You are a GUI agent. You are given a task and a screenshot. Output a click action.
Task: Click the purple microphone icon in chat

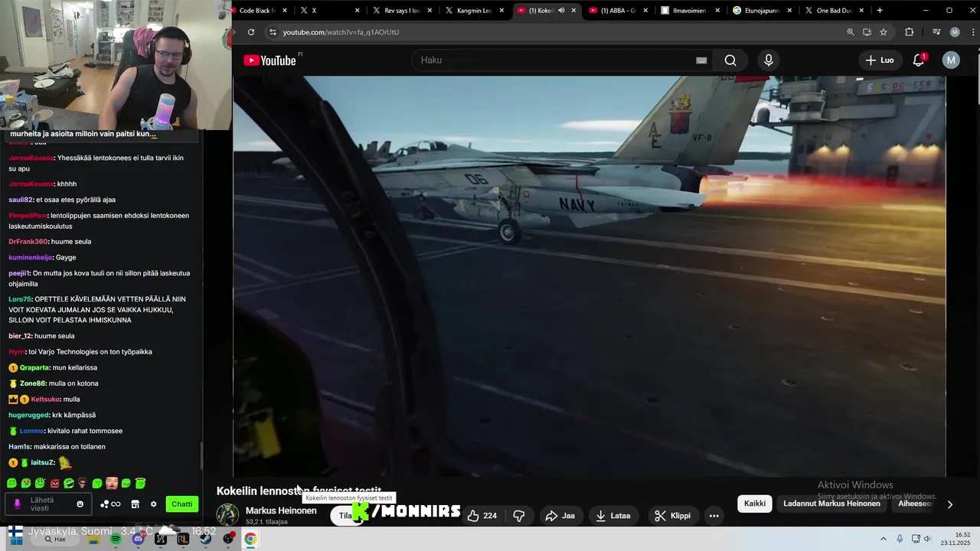point(18,504)
